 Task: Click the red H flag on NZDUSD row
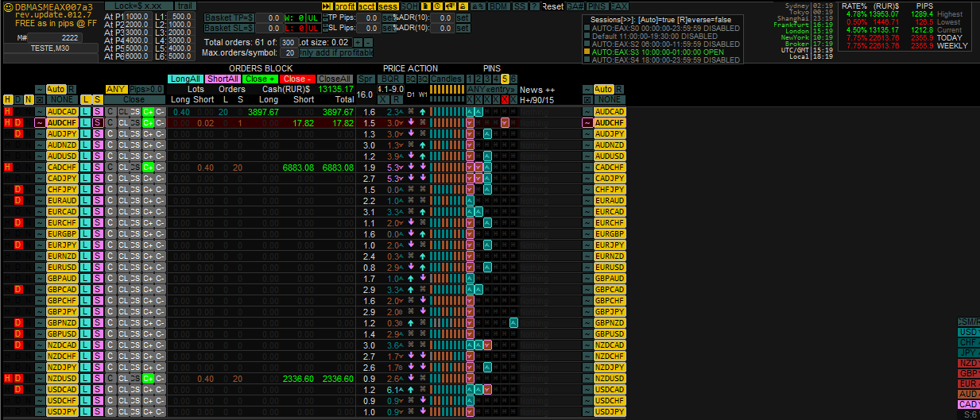pyautogui.click(x=7, y=379)
